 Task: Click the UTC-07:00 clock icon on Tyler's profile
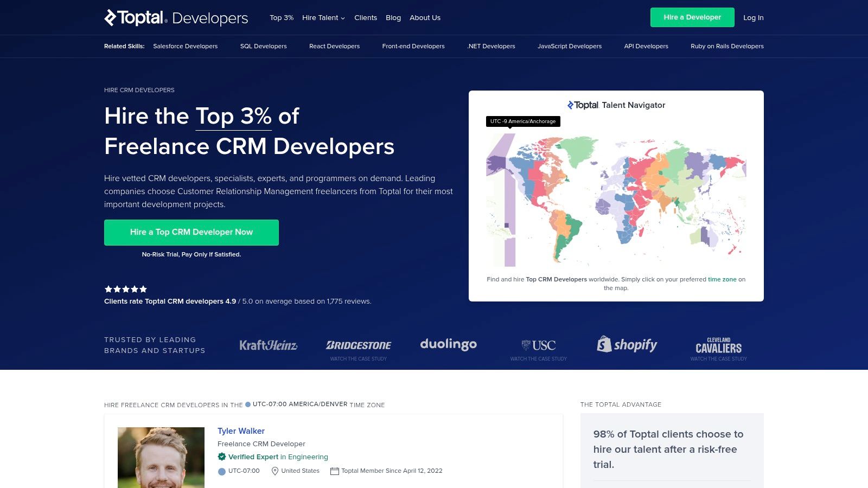[x=221, y=471]
